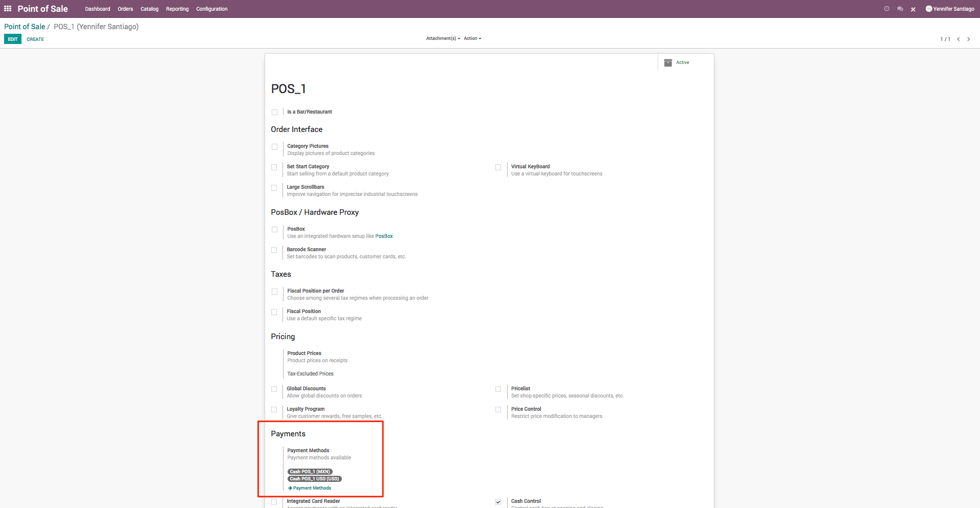Screen dimensions: 980x508
Task: Open the Activities clock icon
Action: [x=886, y=9]
